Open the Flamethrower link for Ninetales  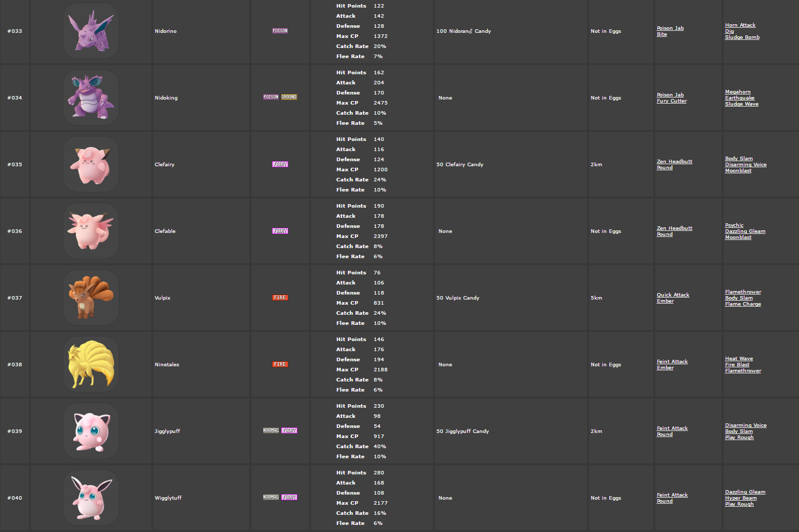pyautogui.click(x=743, y=370)
